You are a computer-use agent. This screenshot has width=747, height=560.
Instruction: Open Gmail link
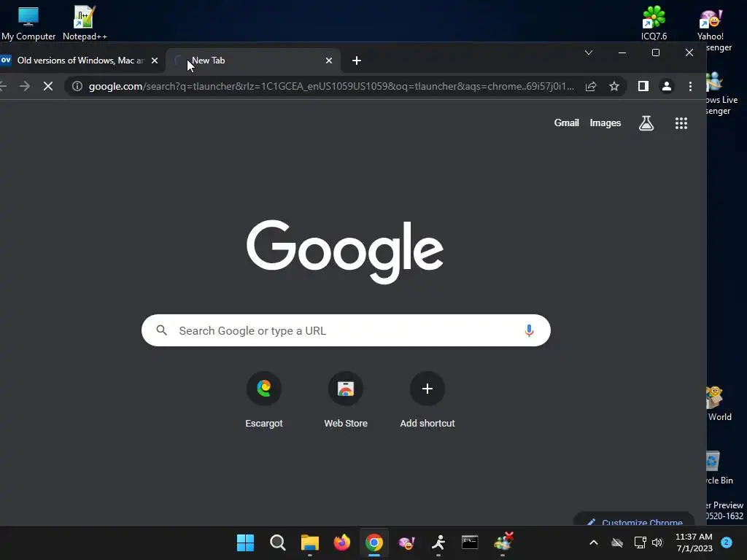[x=566, y=122]
